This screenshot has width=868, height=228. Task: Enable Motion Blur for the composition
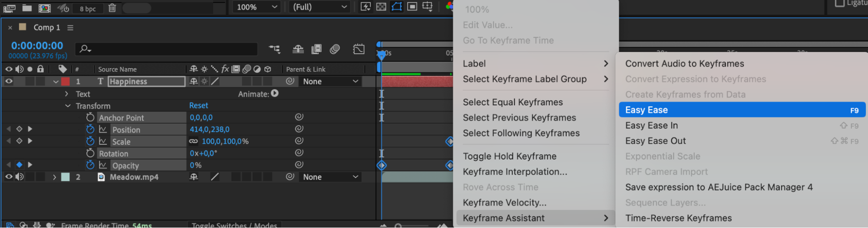334,49
